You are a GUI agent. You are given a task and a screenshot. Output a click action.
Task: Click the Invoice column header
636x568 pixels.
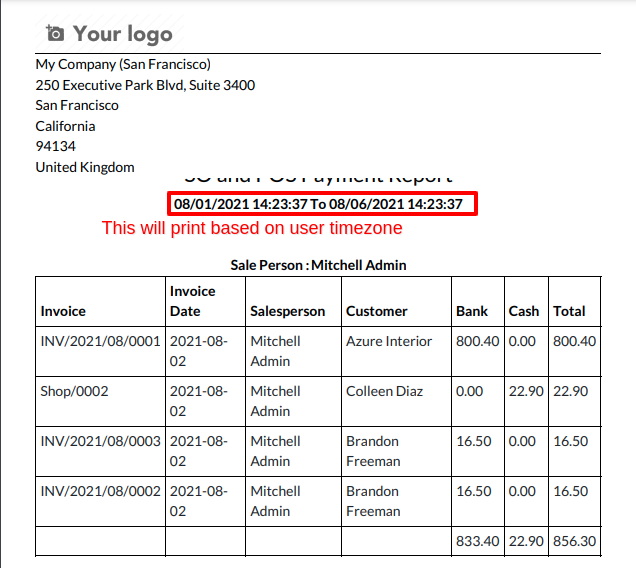pos(63,311)
